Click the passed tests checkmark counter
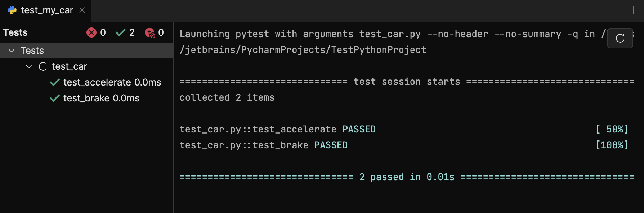Screen dimensions: 644x213 [x=120, y=32]
